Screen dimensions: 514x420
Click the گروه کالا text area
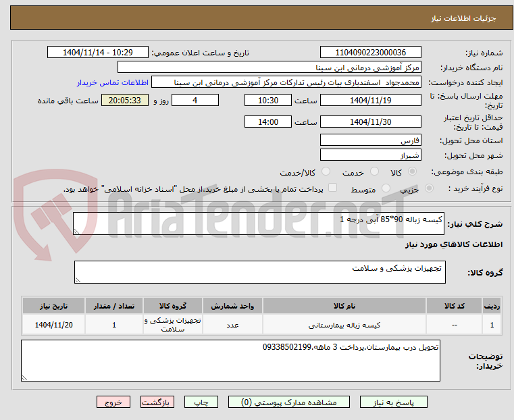(259, 272)
